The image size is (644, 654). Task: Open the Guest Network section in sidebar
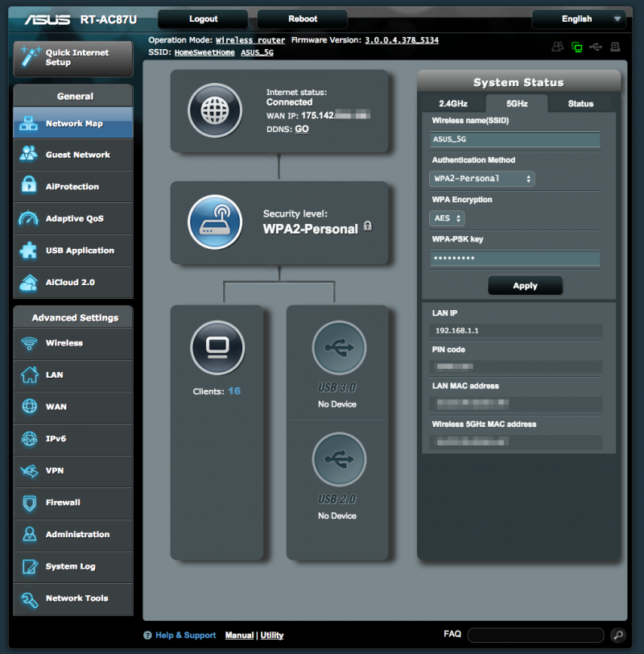coord(72,154)
